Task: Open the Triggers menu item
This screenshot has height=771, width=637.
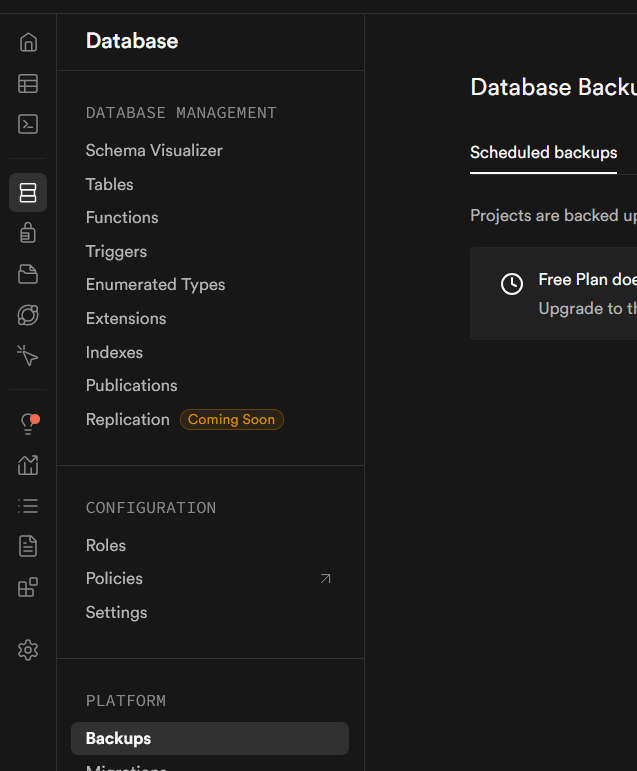Action: click(116, 251)
